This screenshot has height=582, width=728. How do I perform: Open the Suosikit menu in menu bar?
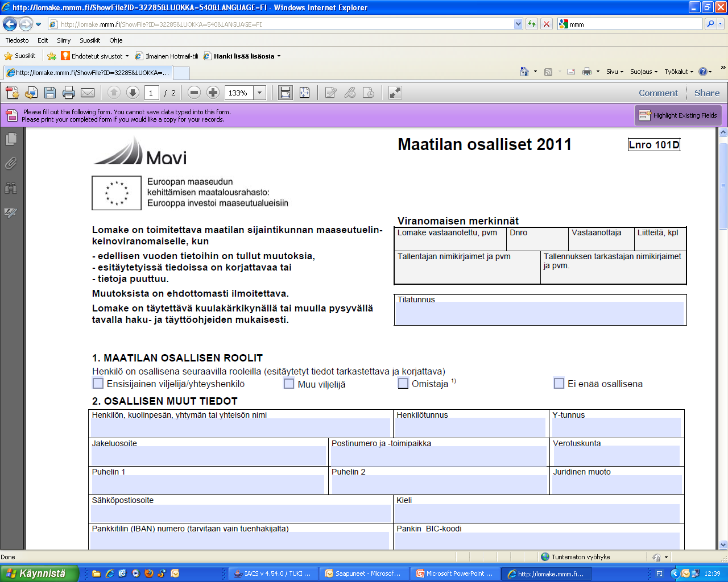(x=90, y=40)
